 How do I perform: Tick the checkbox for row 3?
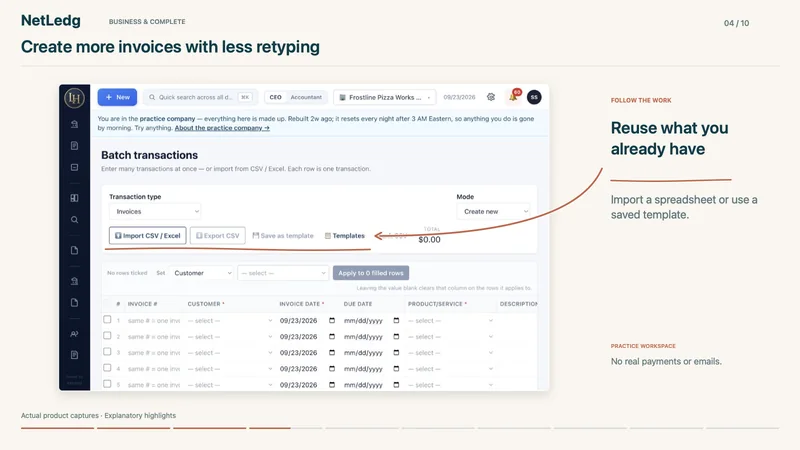(107, 352)
